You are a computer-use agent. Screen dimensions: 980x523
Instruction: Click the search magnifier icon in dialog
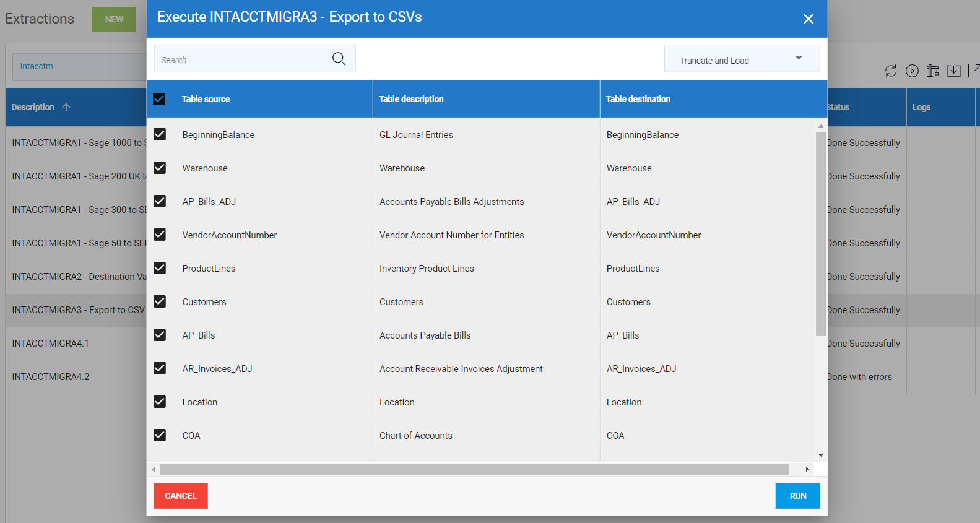click(x=339, y=59)
